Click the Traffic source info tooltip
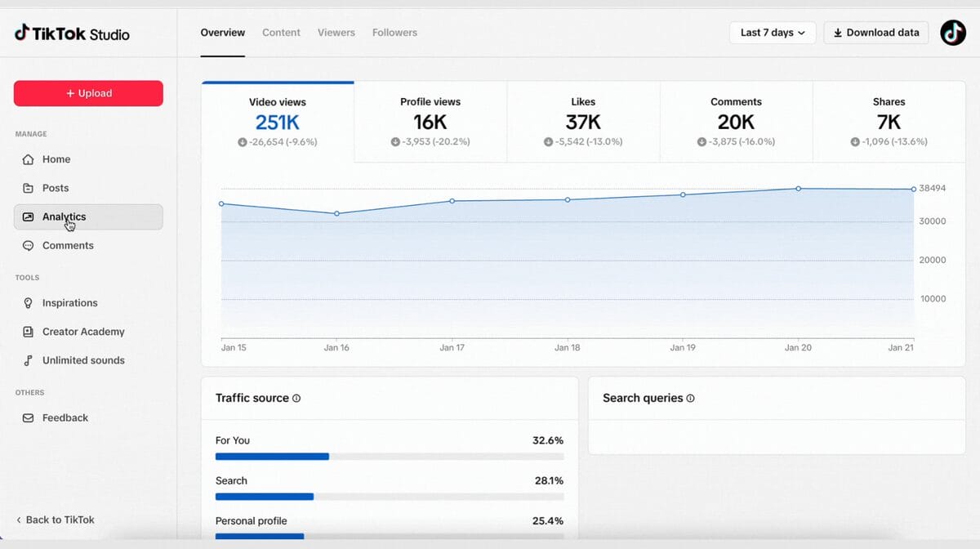Screen dimensions: 980x549 pyautogui.click(x=295, y=398)
